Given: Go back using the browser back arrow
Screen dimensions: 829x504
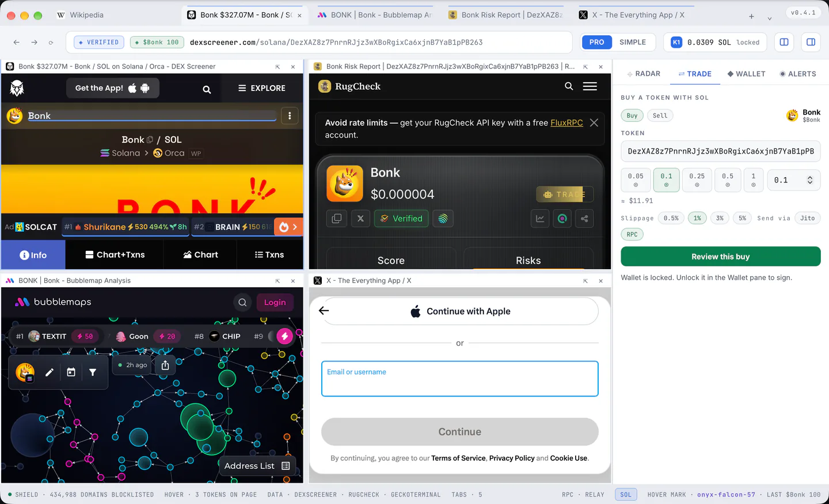Looking at the screenshot, I should click(17, 42).
